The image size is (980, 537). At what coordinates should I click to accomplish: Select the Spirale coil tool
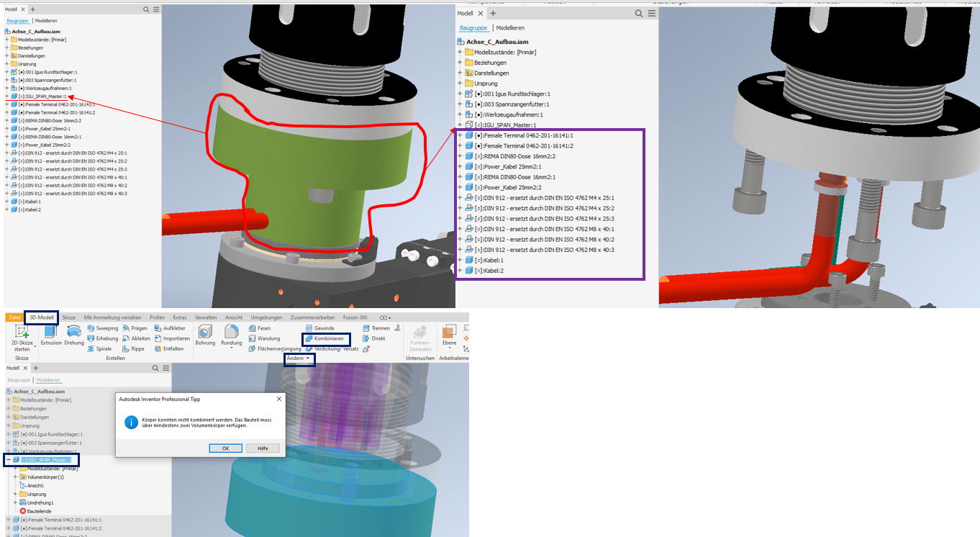99,348
